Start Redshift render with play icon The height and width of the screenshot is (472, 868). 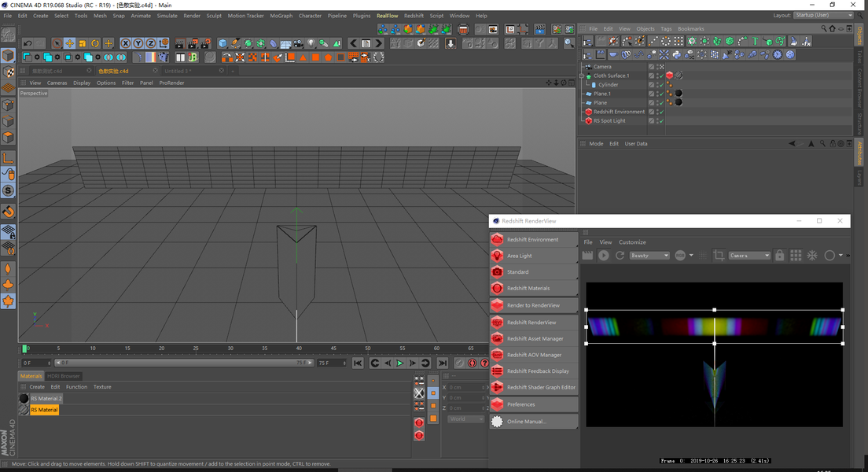pos(604,256)
